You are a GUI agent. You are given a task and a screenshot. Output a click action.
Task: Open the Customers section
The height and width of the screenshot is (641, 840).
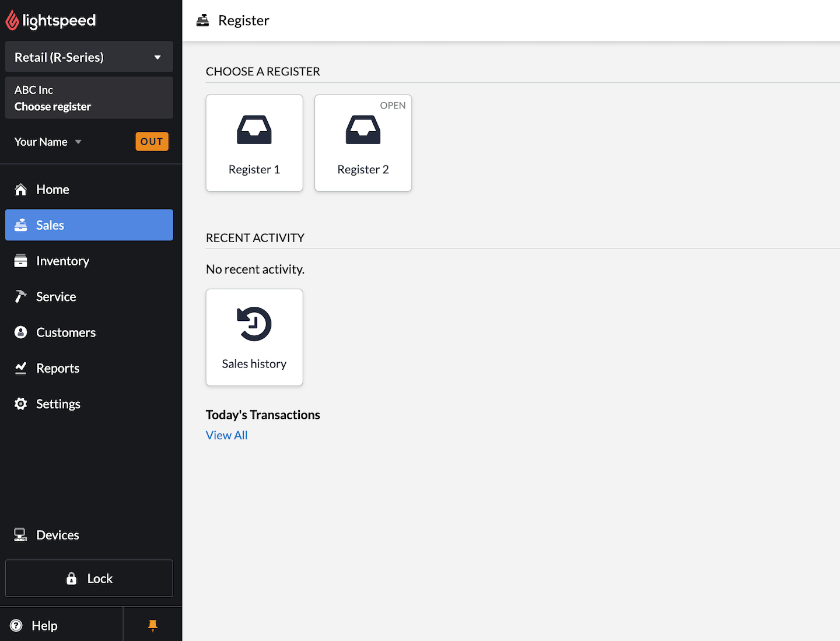65,332
